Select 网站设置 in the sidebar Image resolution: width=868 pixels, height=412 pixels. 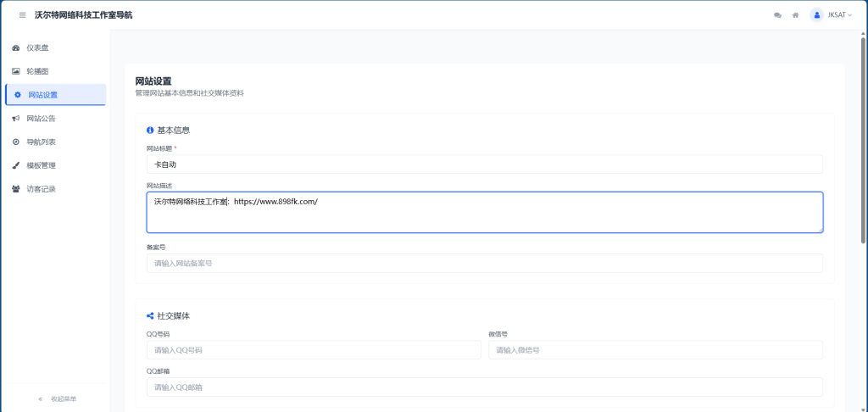tap(55, 95)
